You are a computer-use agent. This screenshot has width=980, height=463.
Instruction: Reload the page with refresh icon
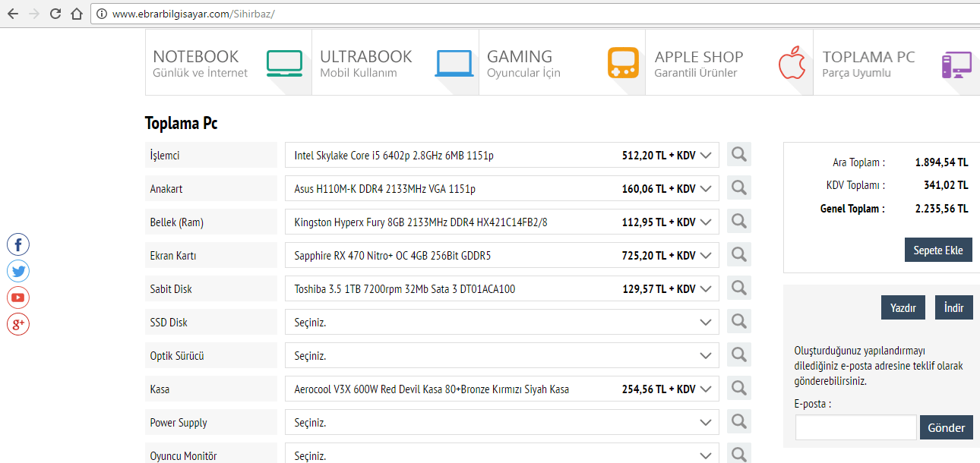55,14
